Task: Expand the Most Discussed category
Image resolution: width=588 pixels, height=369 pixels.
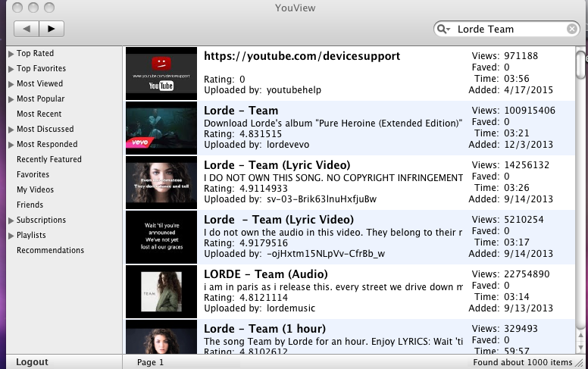Action: pyautogui.click(x=11, y=130)
